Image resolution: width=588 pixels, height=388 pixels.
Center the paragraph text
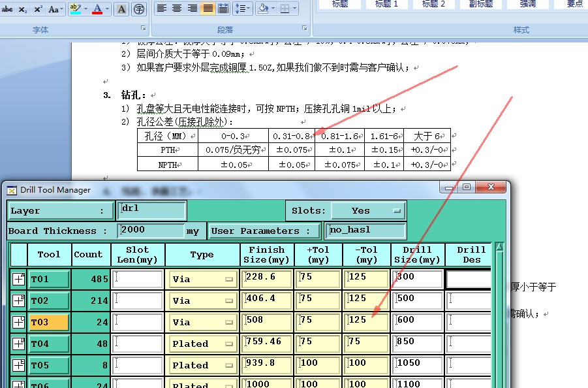click(177, 8)
